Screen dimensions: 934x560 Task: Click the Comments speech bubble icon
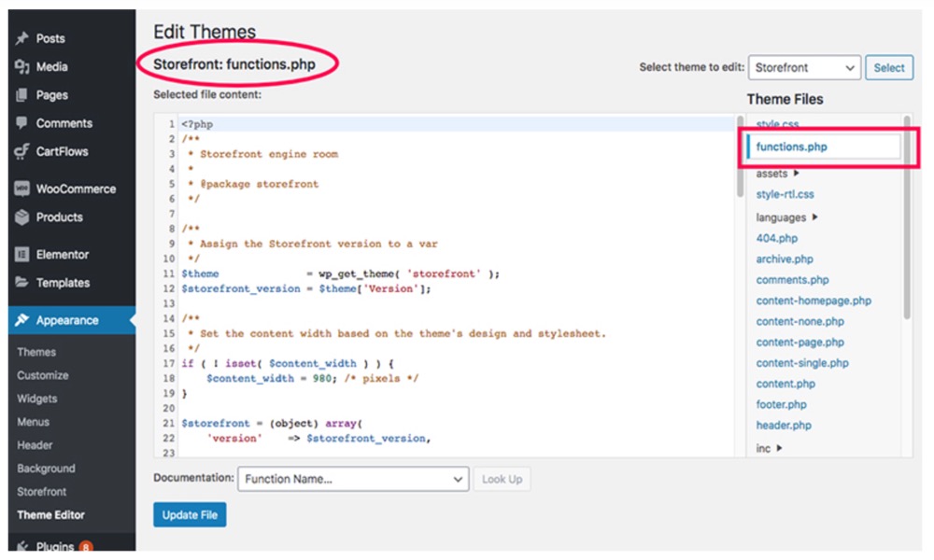pos(22,123)
